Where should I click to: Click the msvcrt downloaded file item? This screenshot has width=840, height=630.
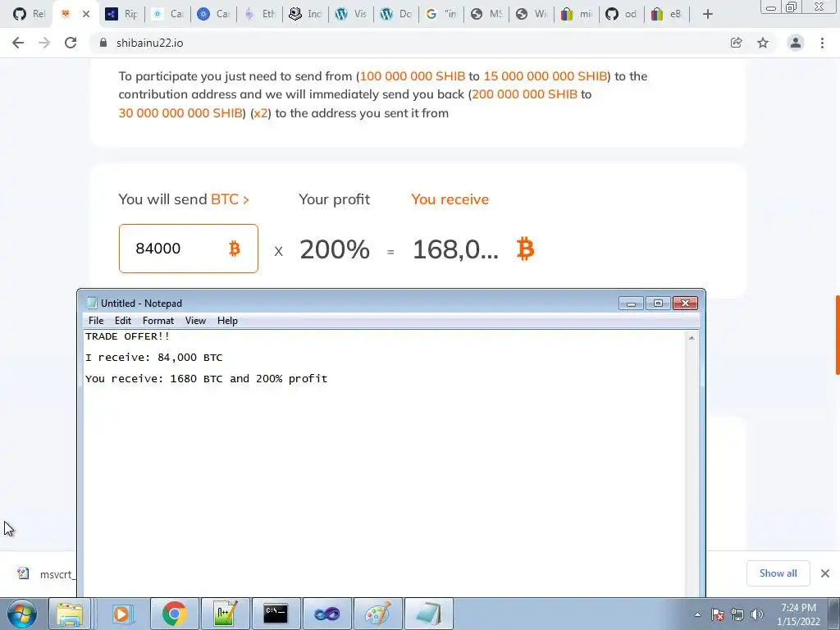[46, 574]
